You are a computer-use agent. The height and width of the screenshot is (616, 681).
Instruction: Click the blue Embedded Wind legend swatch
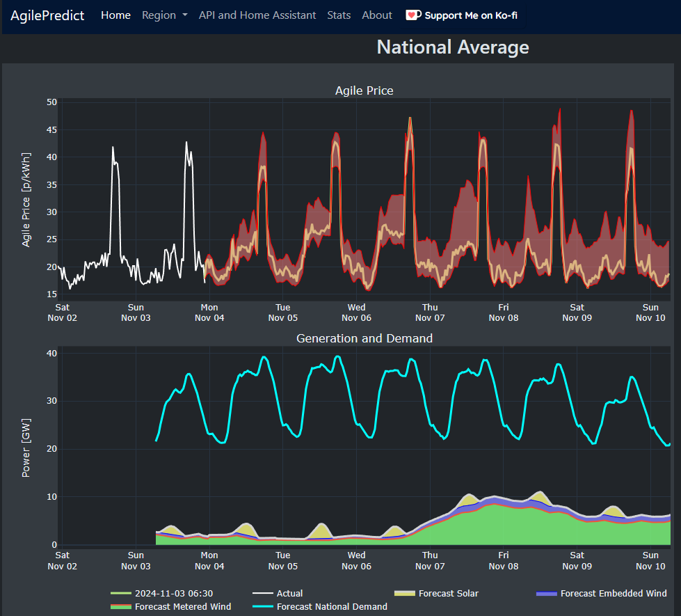click(546, 594)
